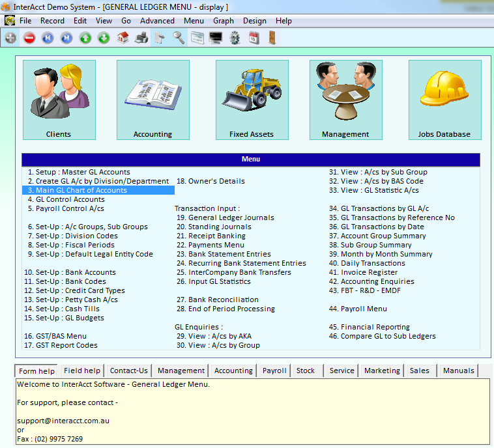Image resolution: width=494 pixels, height=448 pixels.
Task: Open the Go menu
Action: pyautogui.click(x=126, y=21)
